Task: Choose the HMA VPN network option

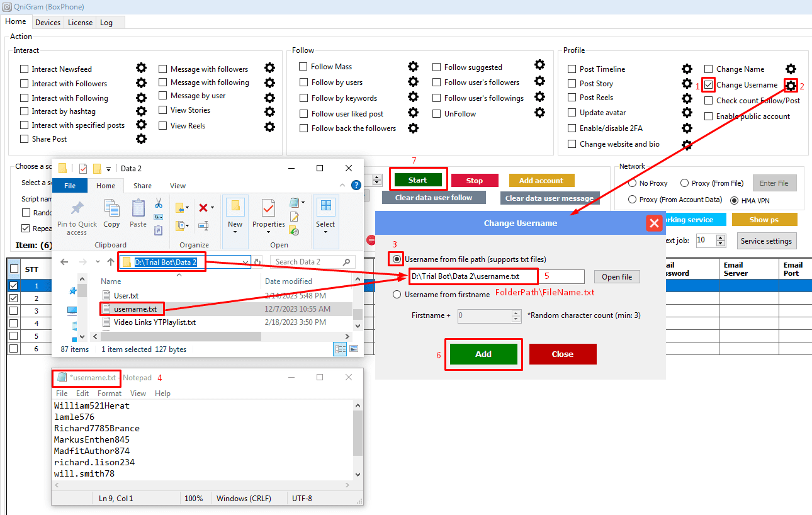Action: click(x=734, y=200)
